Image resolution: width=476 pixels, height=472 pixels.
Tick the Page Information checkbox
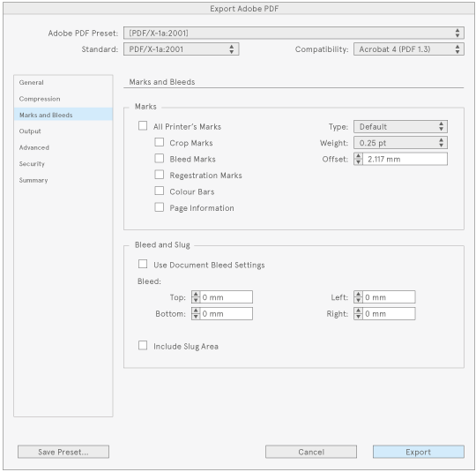(x=159, y=207)
